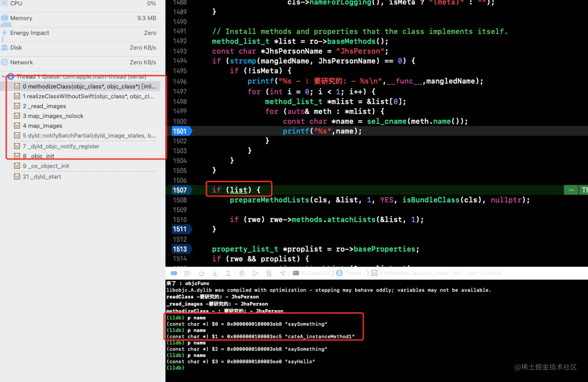
Task: Toggle the breakpoint activation button in debug bar
Action: 174,273
